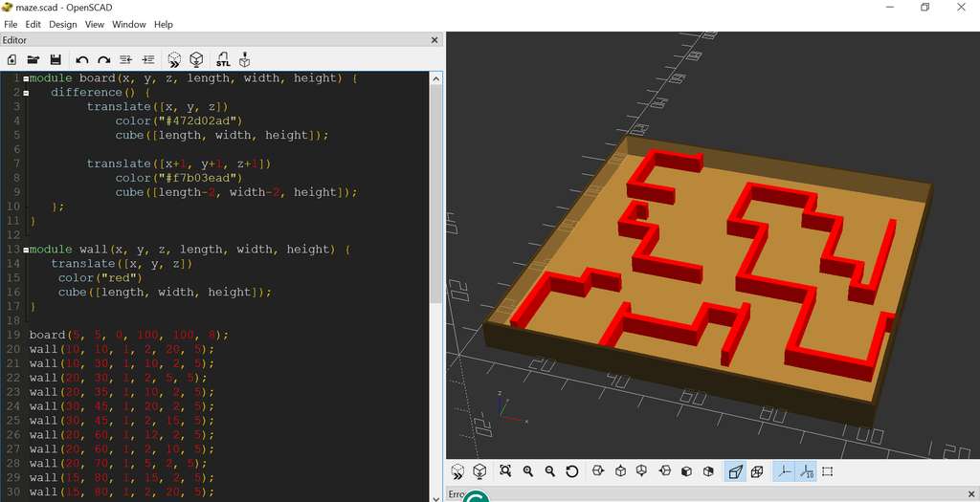Image resolution: width=980 pixels, height=502 pixels.
Task: Click translate([x+1, y+1, z+1]) on line 7
Action: (179, 164)
